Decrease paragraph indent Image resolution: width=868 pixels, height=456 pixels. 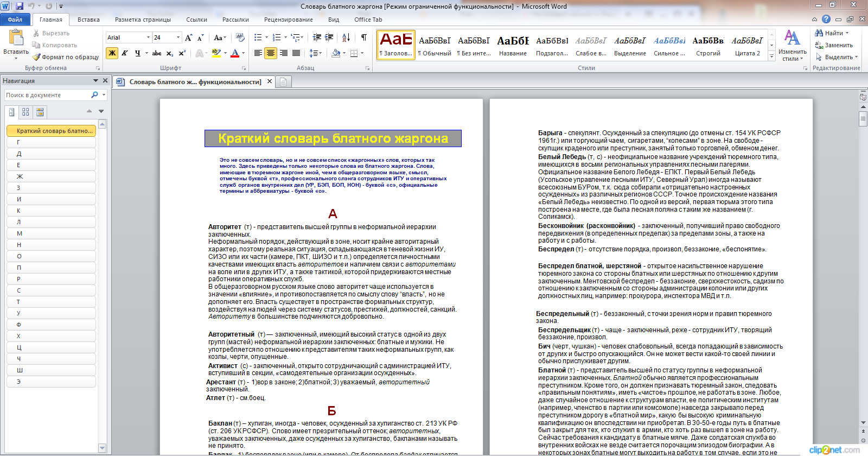(317, 37)
